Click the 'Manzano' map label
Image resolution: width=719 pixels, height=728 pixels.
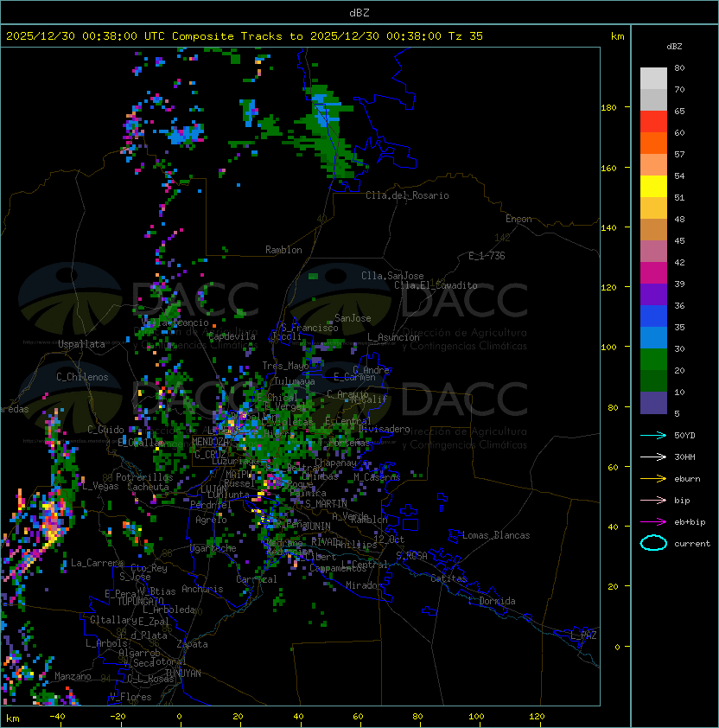click(x=73, y=676)
